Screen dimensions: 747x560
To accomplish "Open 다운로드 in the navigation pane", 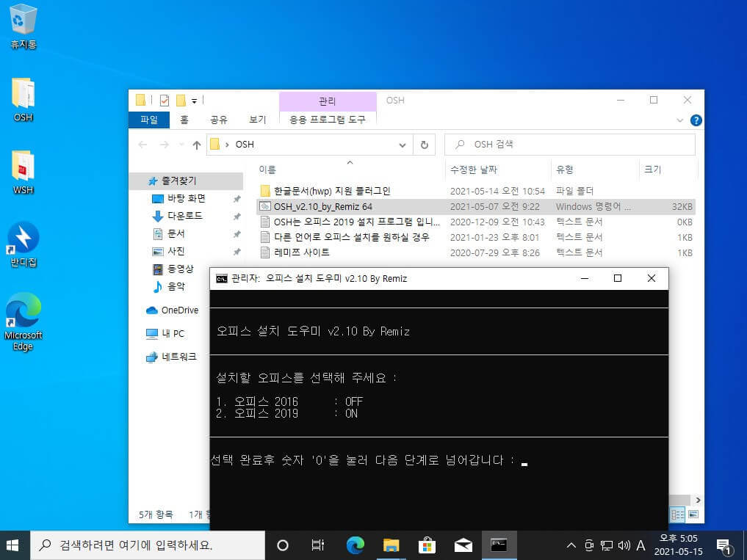I will [x=185, y=216].
